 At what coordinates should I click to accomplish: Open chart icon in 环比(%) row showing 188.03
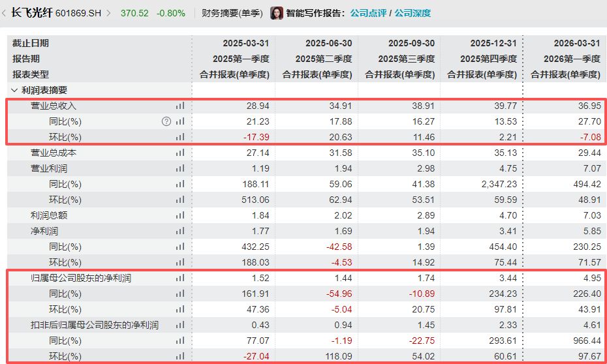tap(180, 262)
